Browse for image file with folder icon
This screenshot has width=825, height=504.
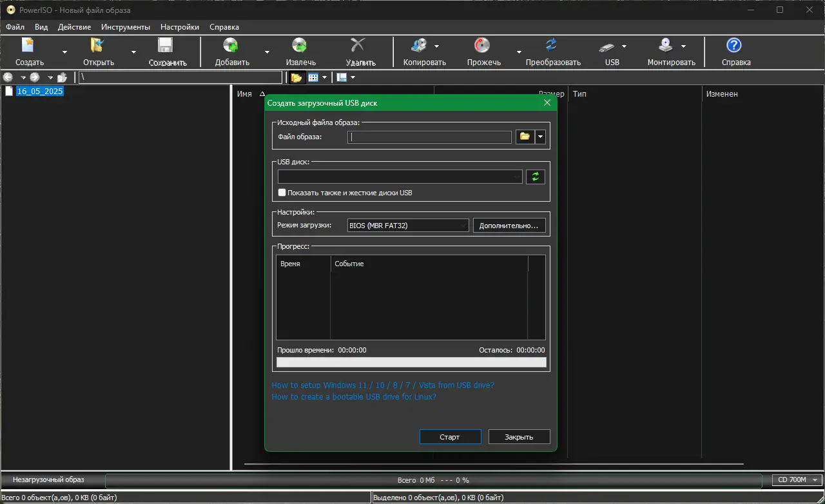pos(525,137)
